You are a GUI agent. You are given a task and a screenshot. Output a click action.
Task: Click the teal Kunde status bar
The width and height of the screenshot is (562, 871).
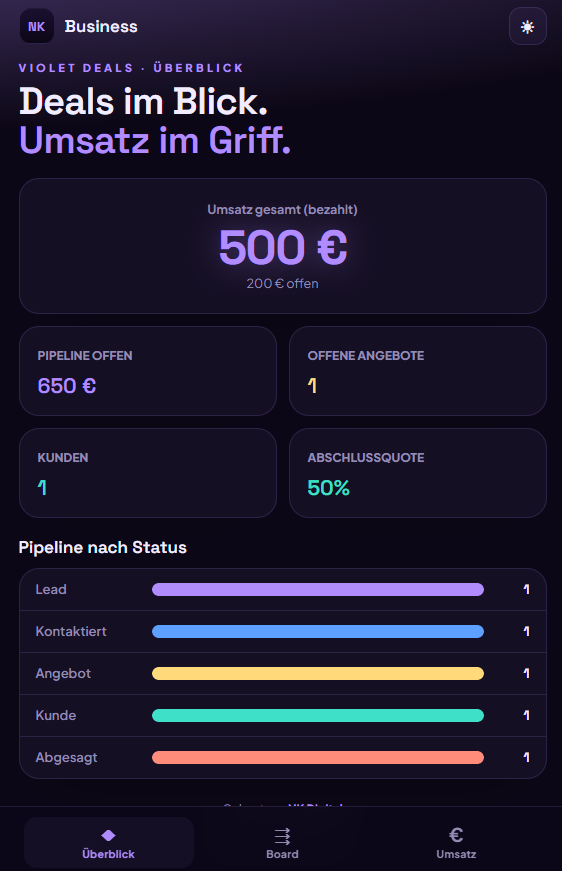coord(318,715)
